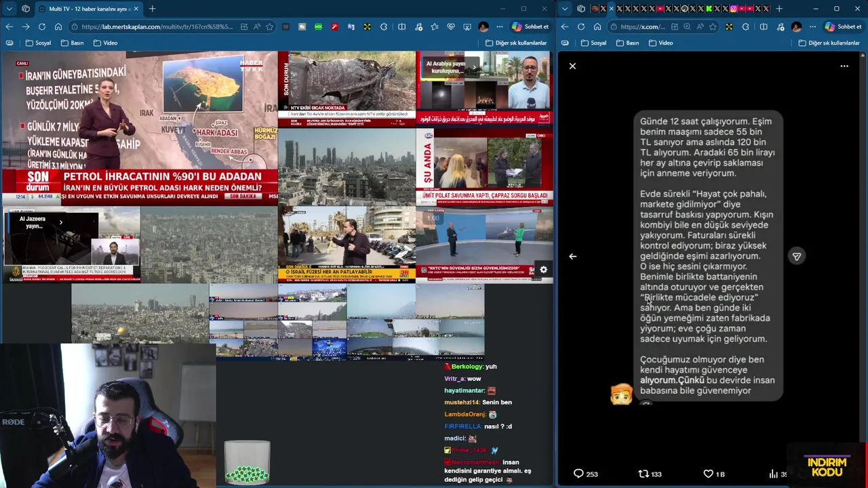Open Sosyal bookmarks folder in x.com window
This screenshot has height=488, width=868.
(593, 43)
